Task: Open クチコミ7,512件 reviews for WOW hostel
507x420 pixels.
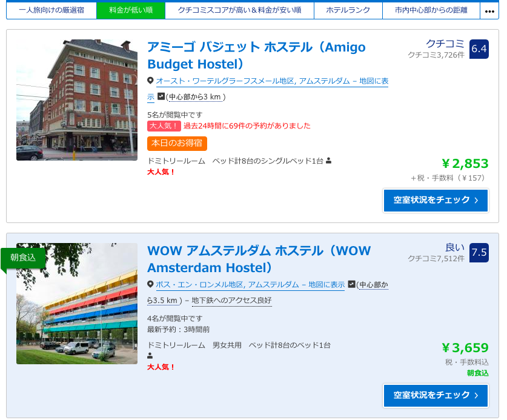Action: (436, 259)
